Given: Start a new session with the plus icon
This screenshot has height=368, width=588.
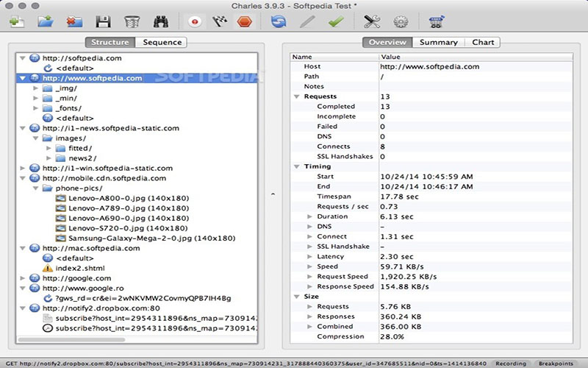Looking at the screenshot, I should click(x=17, y=21).
